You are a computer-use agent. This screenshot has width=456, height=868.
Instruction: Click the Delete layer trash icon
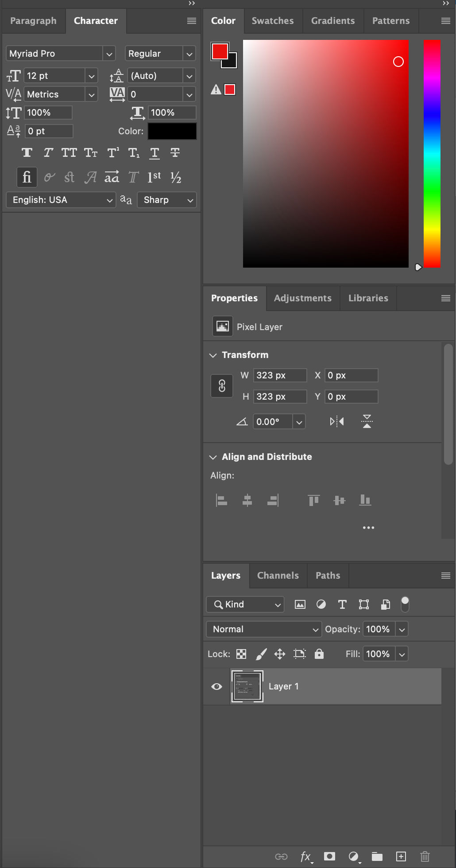coord(425,856)
